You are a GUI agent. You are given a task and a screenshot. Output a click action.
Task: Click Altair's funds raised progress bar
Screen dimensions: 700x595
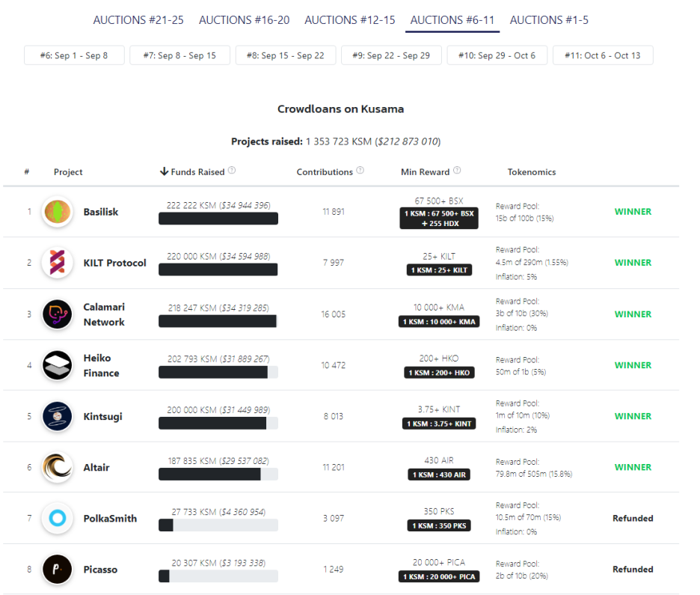coord(218,475)
